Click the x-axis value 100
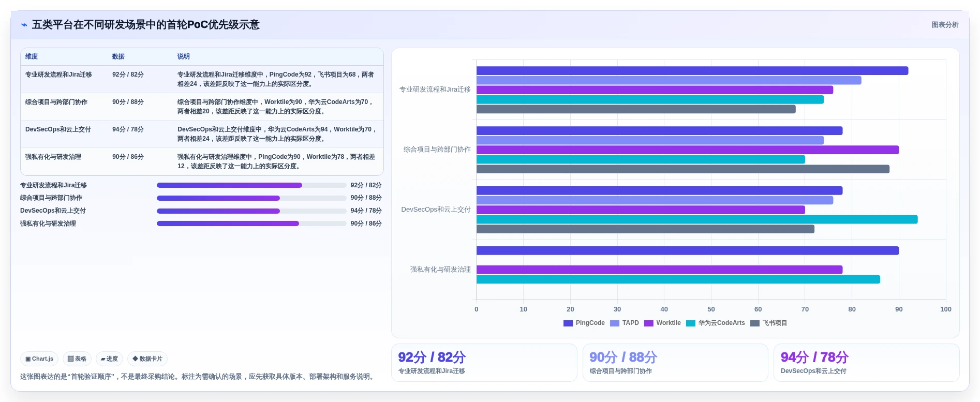Viewport: 980px width, 402px height. (946, 309)
